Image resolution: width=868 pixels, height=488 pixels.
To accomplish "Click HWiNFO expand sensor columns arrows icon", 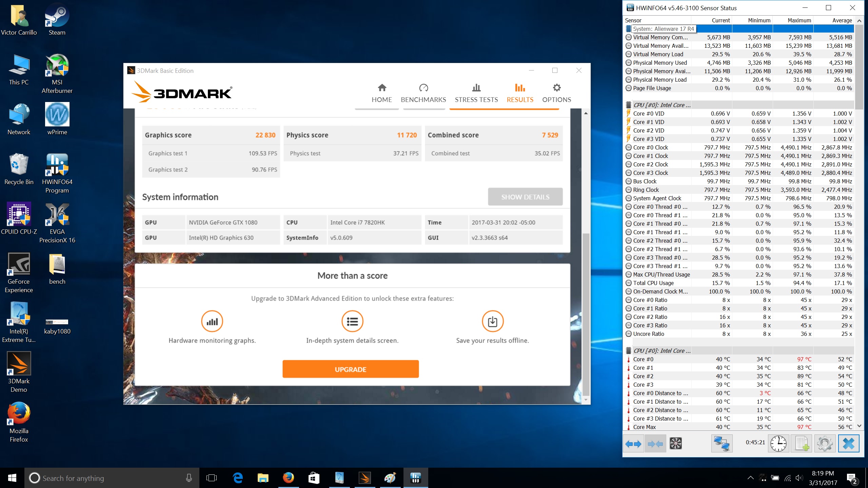I will (x=633, y=444).
